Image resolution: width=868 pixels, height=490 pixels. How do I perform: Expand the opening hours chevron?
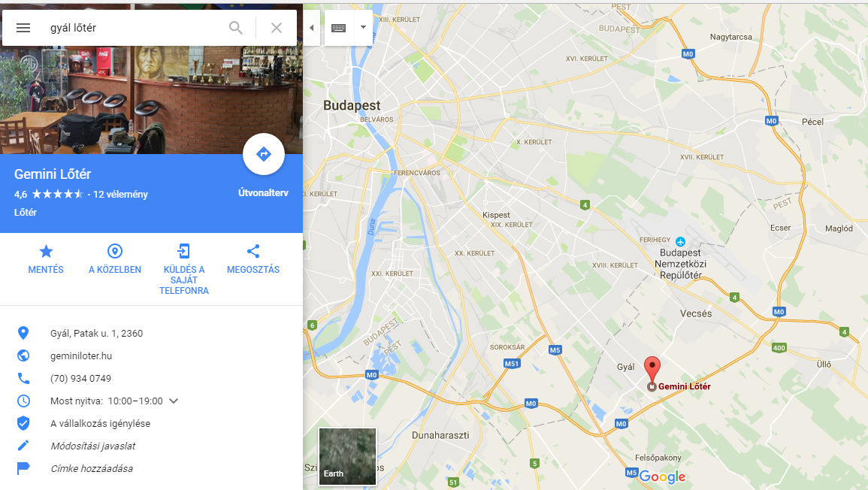point(174,401)
